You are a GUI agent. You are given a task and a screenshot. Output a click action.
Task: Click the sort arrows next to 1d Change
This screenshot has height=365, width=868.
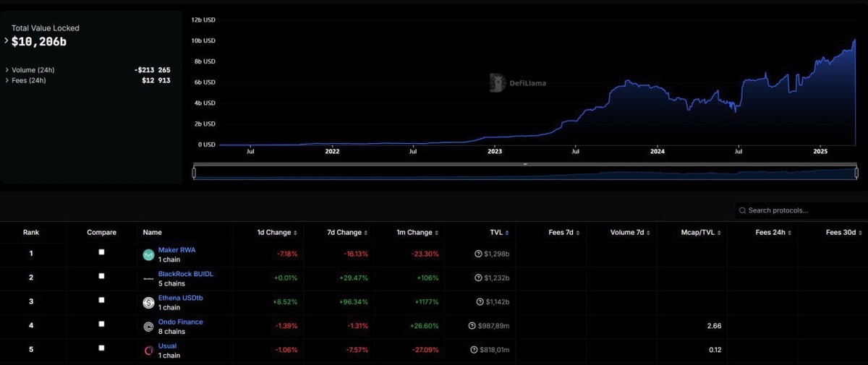click(x=295, y=233)
